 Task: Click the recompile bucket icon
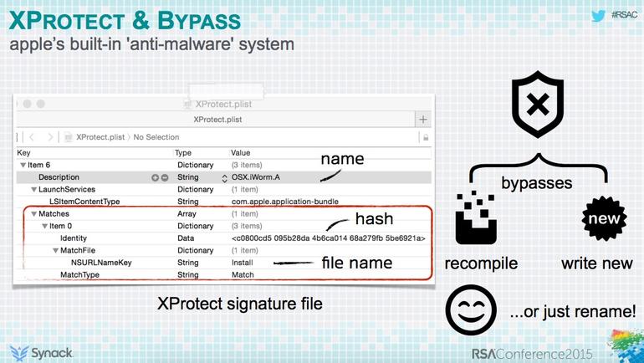pyautogui.click(x=477, y=217)
